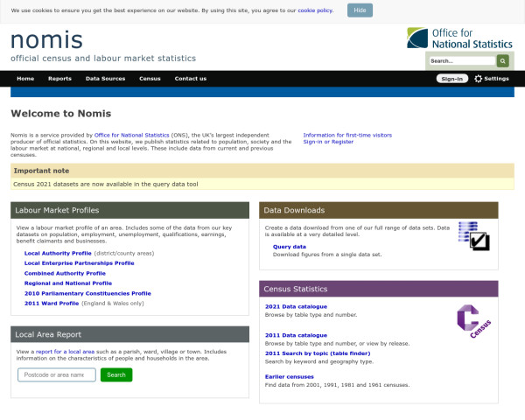This screenshot has width=525, height=420.
Task: Open the Home menu item
Action: tap(25, 79)
